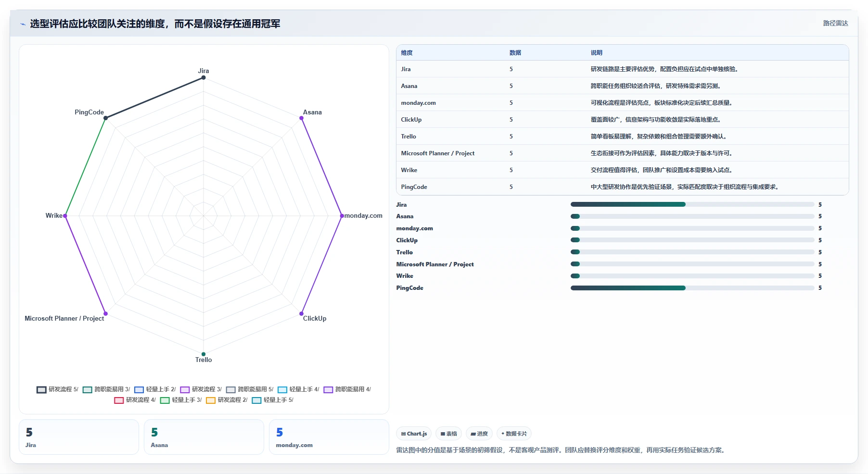Click the 数据卡片 chip
868x474 pixels.
514,434
